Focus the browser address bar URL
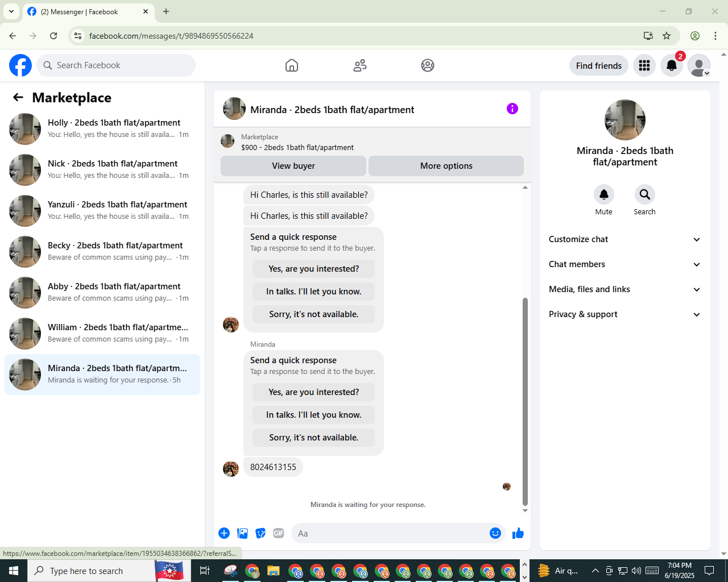The image size is (728, 582). coord(171,36)
